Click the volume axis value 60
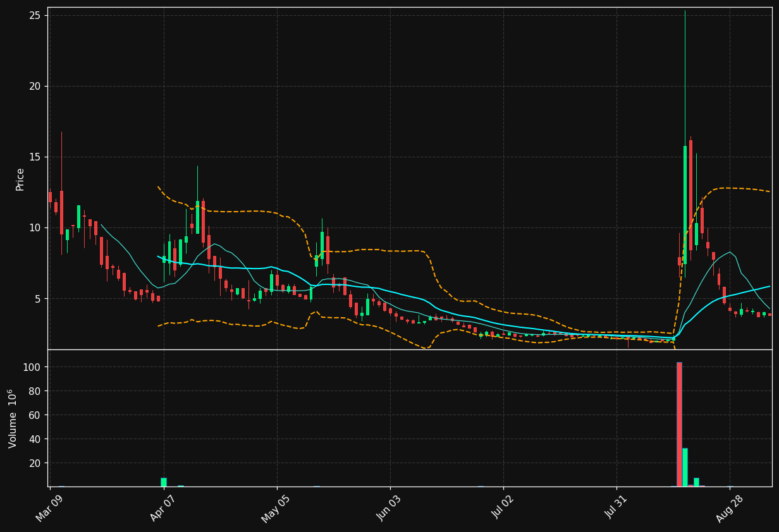The height and width of the screenshot is (532, 779). click(35, 415)
